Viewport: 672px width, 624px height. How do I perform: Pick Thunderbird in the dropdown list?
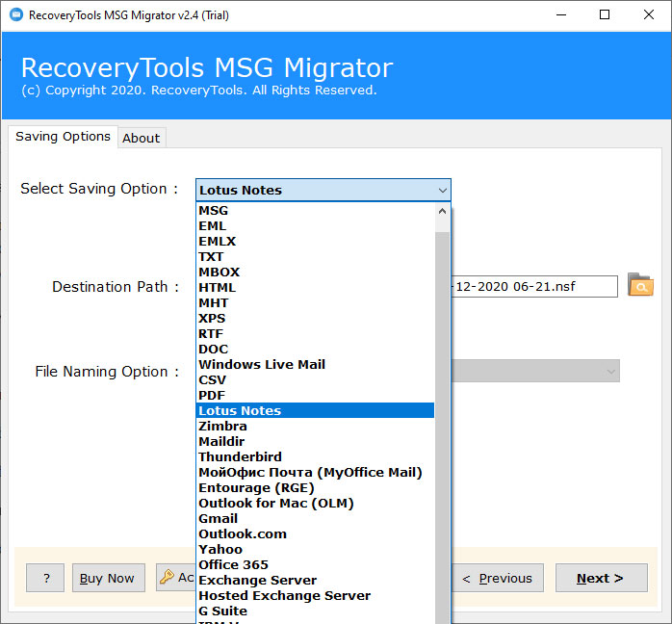click(x=315, y=456)
